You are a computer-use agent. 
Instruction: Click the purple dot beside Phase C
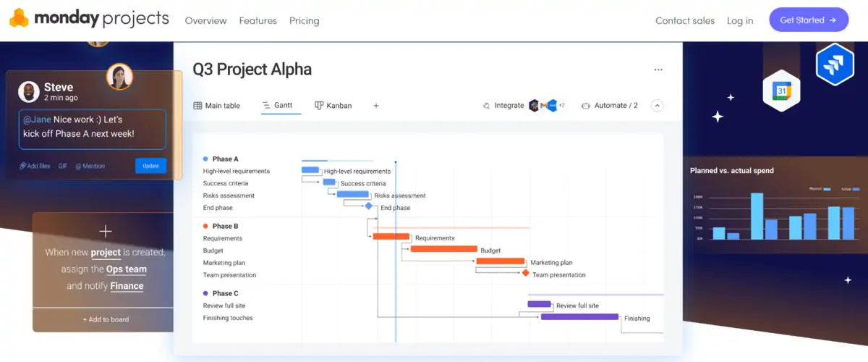pyautogui.click(x=206, y=294)
